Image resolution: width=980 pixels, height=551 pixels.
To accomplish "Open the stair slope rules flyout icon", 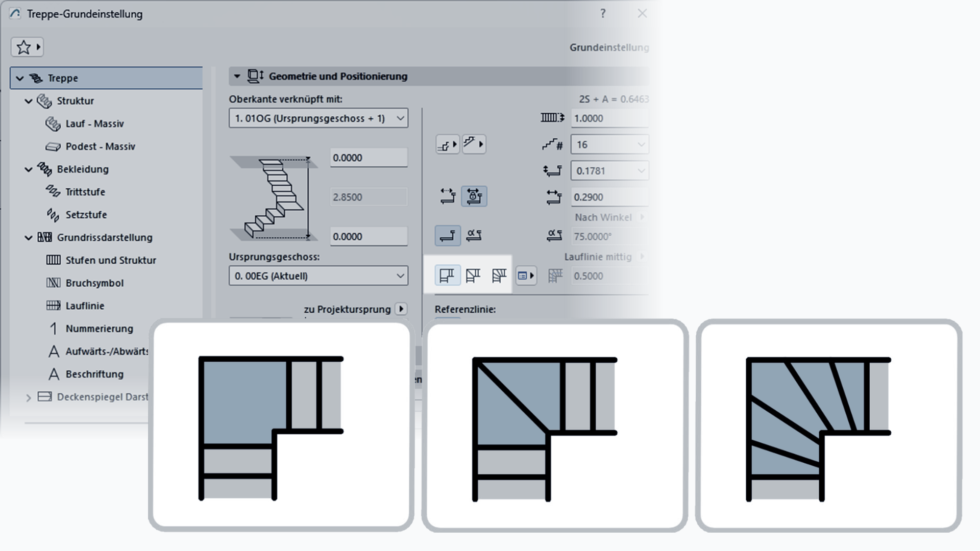I will (x=474, y=144).
